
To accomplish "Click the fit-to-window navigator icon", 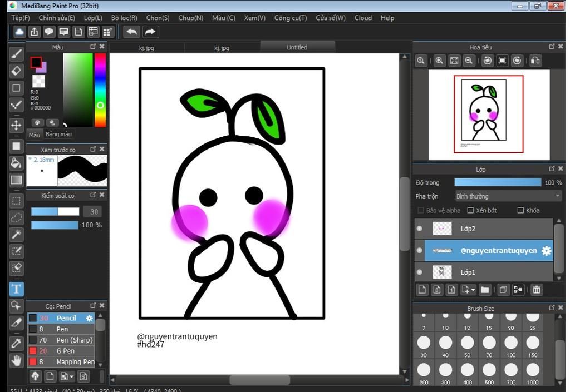I will click(454, 61).
